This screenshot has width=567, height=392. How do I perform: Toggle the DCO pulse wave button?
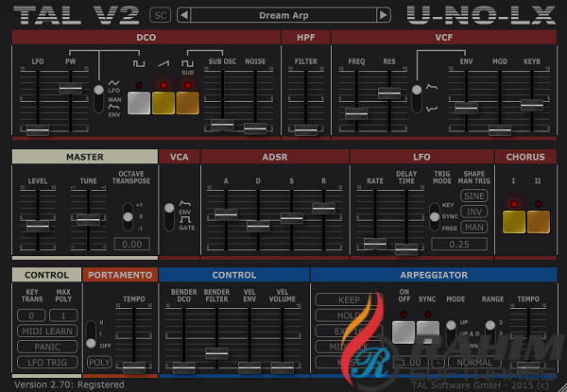click(139, 103)
